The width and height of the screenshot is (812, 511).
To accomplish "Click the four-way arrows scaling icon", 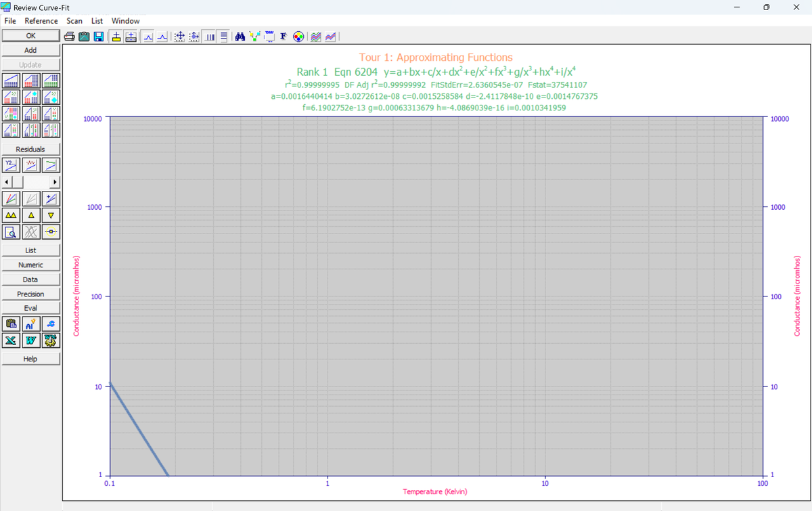I will point(179,36).
